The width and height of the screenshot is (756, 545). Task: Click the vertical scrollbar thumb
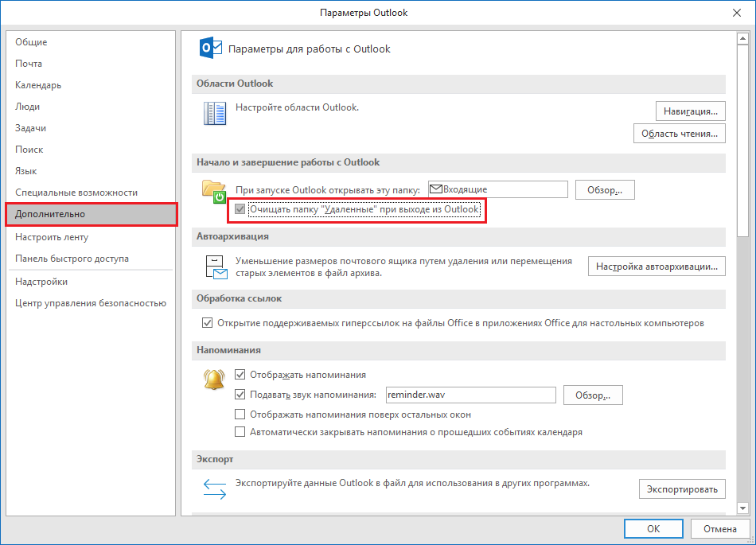(742, 141)
